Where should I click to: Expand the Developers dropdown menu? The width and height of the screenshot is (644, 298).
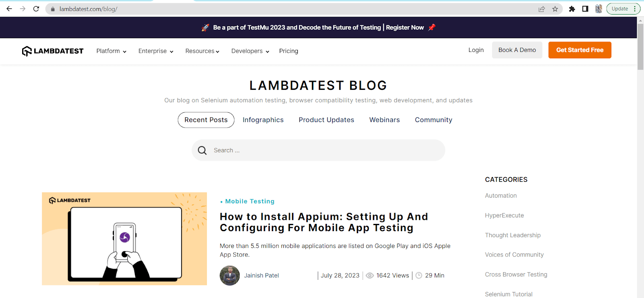250,51
